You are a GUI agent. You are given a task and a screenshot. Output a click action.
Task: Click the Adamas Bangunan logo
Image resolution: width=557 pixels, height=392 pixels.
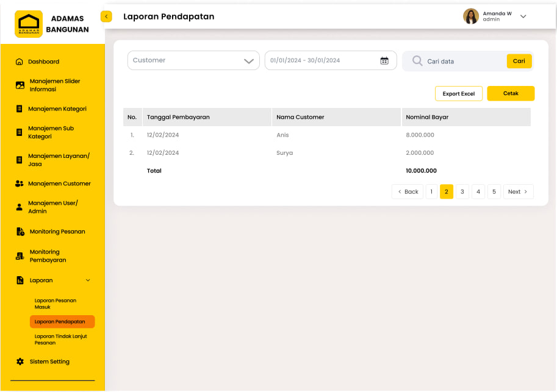pyautogui.click(x=29, y=24)
